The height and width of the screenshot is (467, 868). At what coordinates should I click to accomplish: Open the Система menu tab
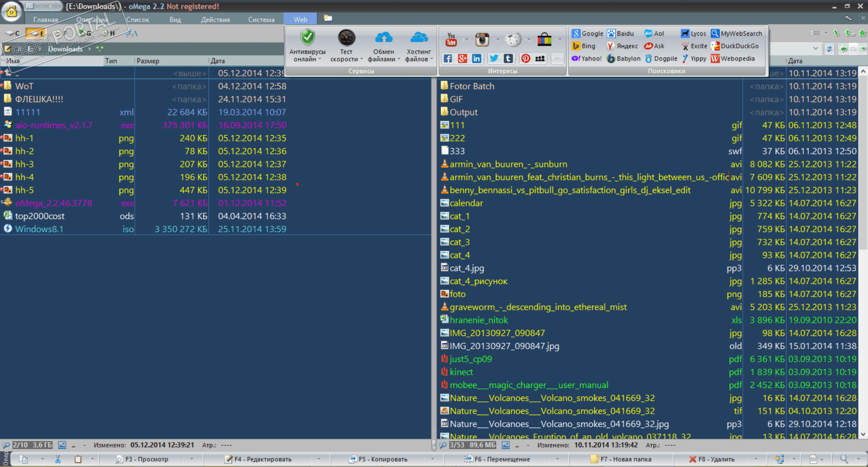(x=261, y=19)
